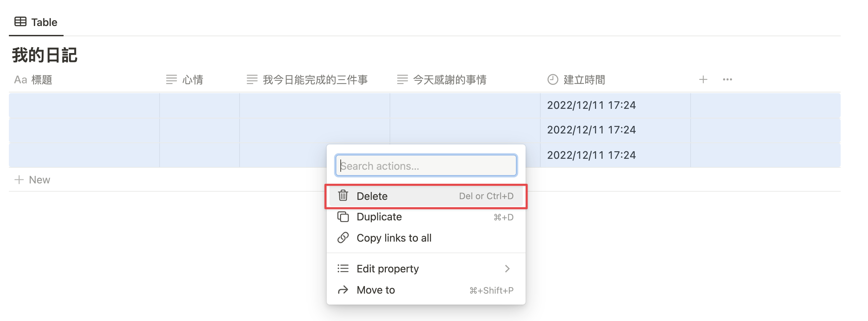Expand the Edit property submenu chevron
Image resolution: width=868 pixels, height=321 pixels.
[507, 269]
